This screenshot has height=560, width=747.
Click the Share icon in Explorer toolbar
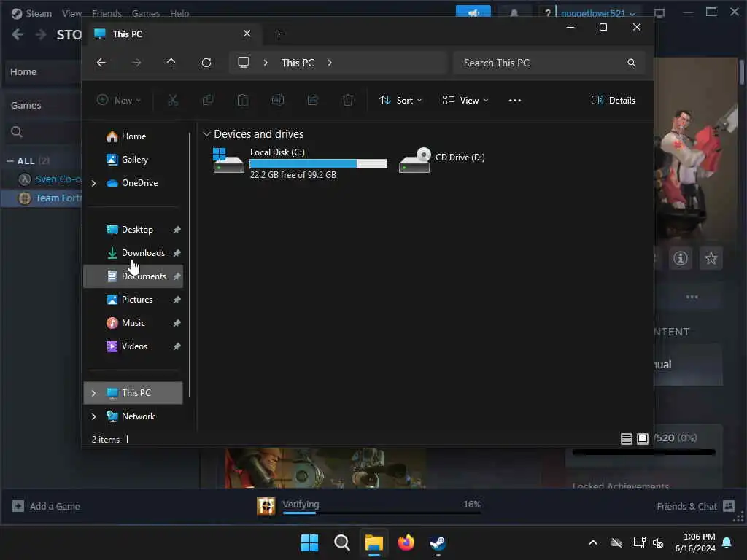pos(312,100)
